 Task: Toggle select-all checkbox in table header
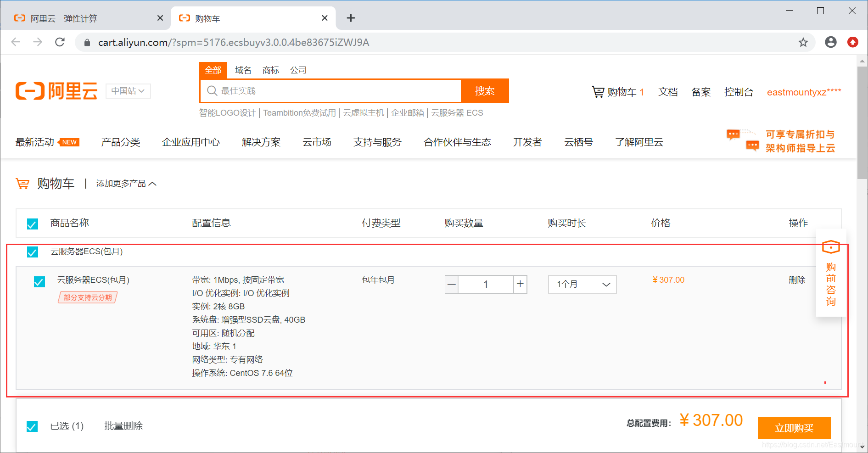(x=33, y=224)
